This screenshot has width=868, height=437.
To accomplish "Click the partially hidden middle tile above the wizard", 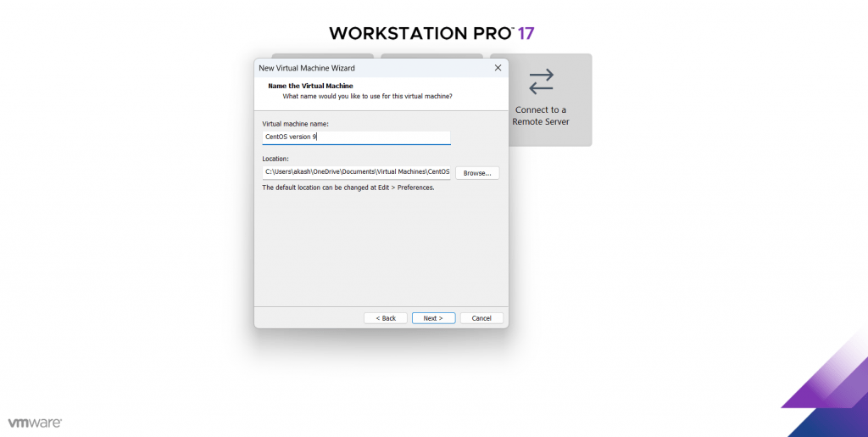I will pos(431,56).
